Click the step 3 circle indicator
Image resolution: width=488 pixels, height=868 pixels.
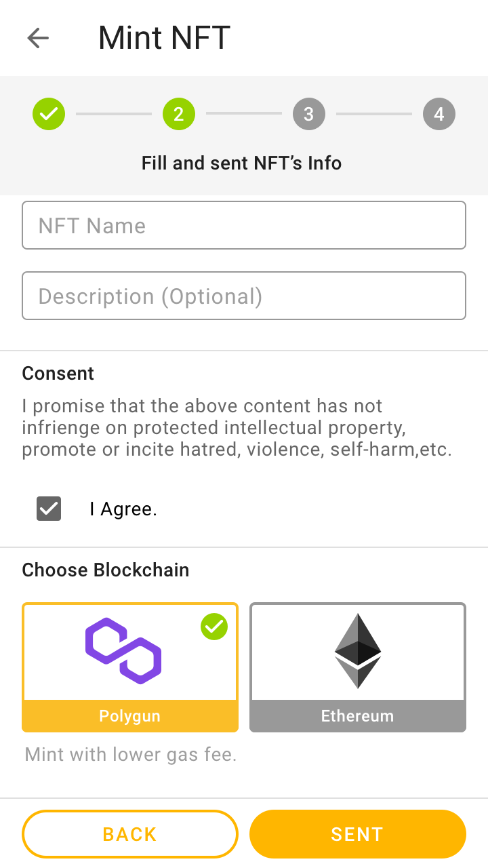(308, 114)
